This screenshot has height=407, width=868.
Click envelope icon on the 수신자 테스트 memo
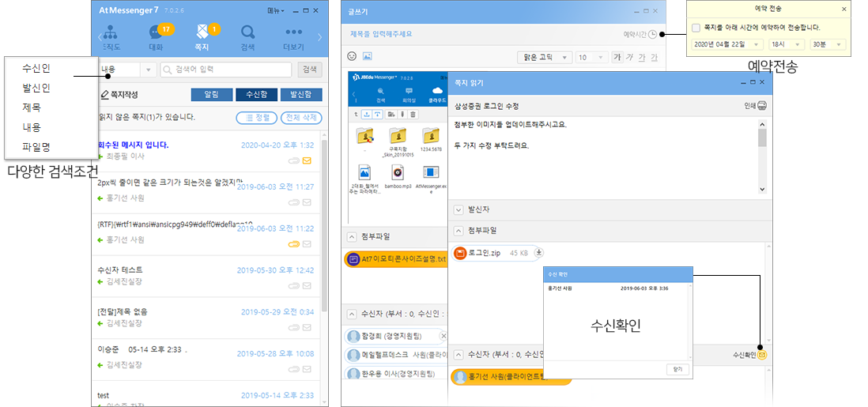307,286
